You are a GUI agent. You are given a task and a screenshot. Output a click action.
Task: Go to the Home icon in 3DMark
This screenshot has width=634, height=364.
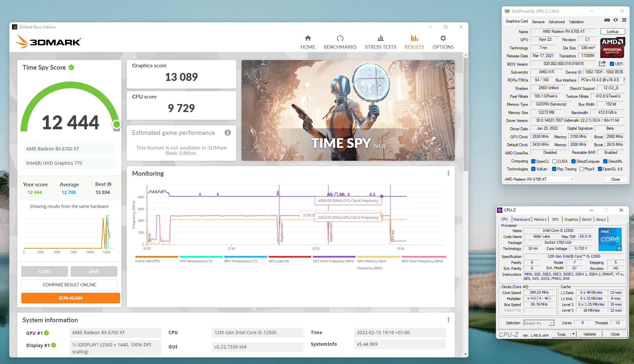308,38
